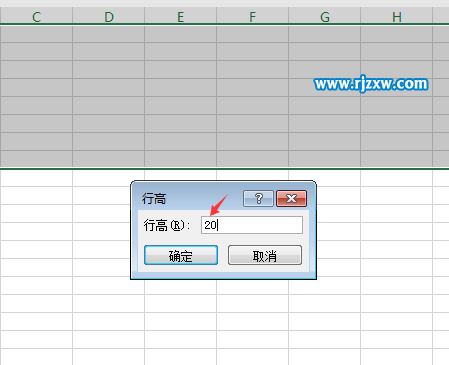Select column D header
This screenshot has width=449, height=365.
(109, 16)
